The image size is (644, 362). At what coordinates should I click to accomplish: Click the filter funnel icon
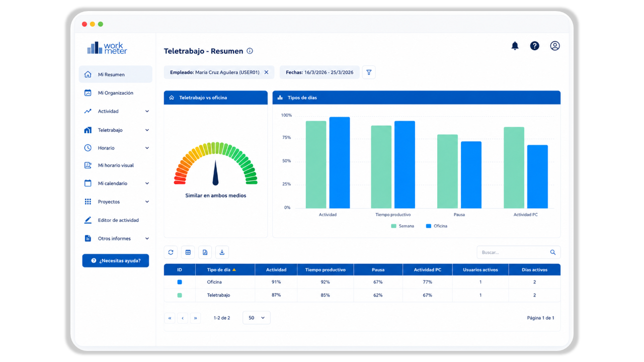coord(369,72)
